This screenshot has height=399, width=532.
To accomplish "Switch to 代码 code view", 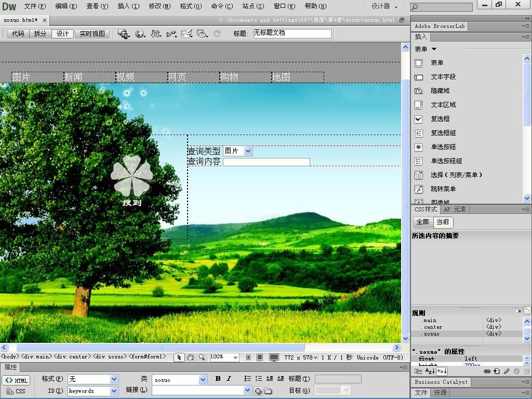I will click(x=18, y=34).
